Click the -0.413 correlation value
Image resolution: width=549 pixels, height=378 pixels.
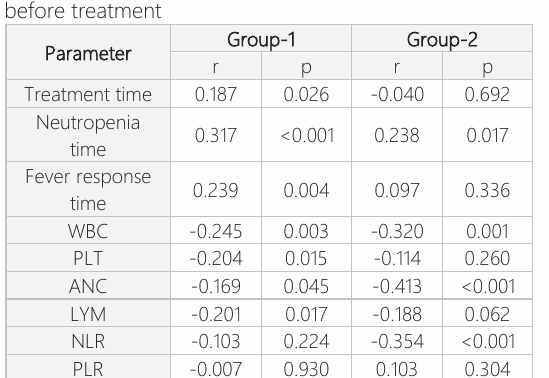(397, 286)
